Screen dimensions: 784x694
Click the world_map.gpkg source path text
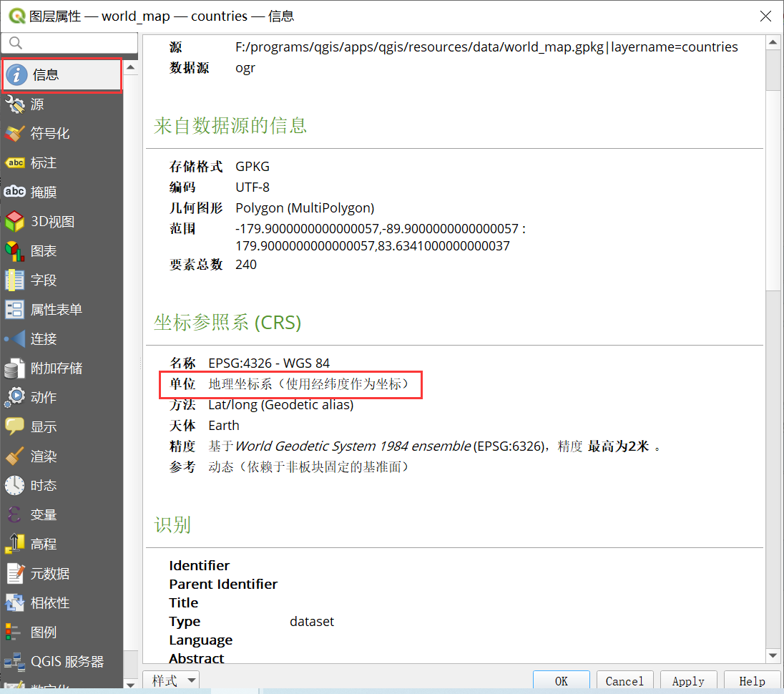point(486,47)
